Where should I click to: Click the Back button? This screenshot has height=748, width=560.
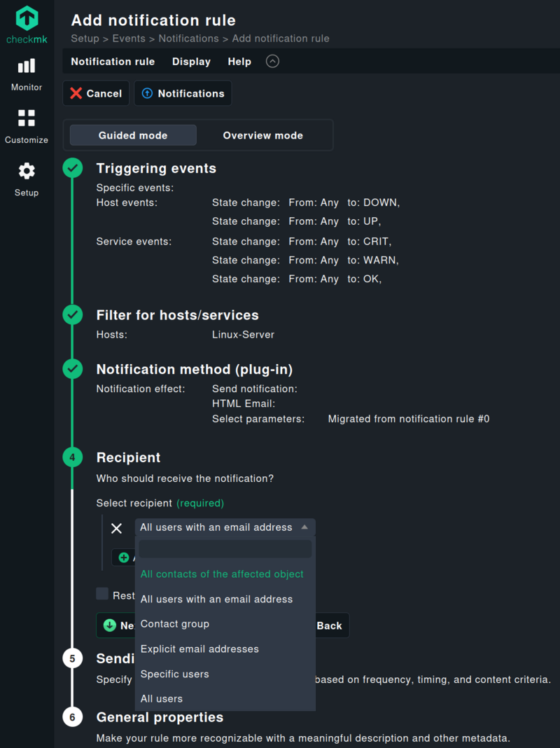coord(330,625)
